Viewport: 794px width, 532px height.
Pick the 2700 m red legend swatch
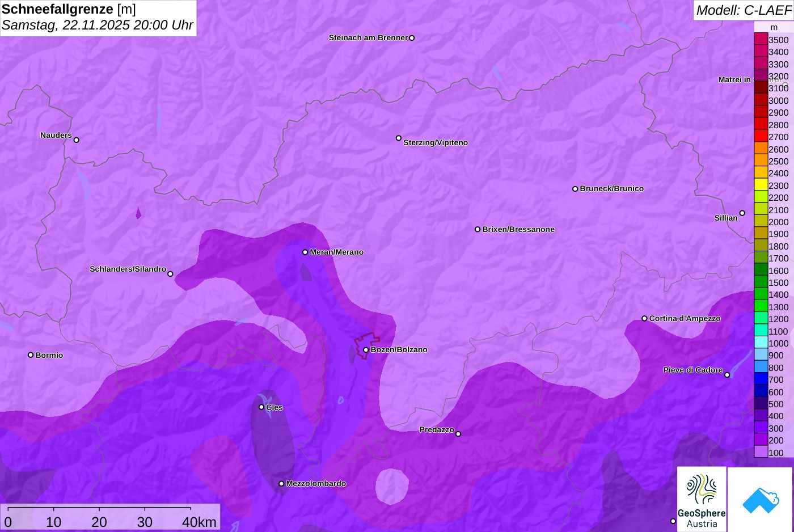click(761, 136)
